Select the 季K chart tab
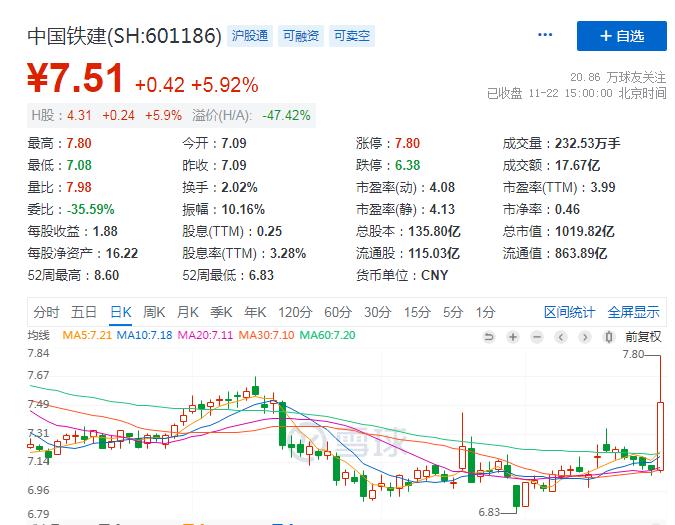 221,312
